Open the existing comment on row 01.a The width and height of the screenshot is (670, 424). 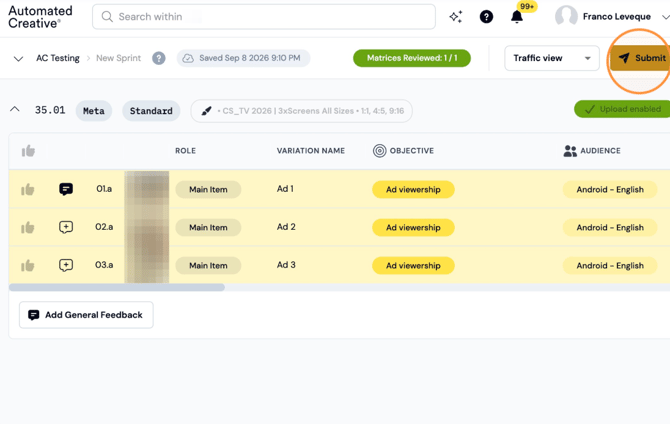[x=66, y=189]
